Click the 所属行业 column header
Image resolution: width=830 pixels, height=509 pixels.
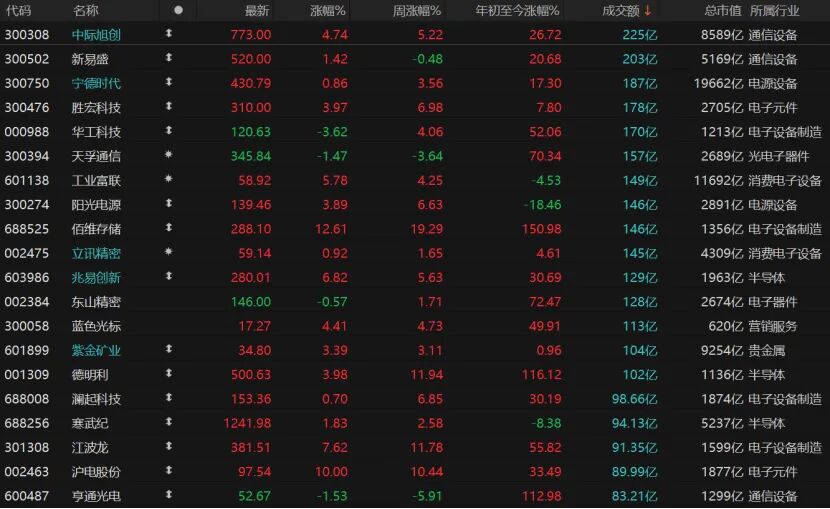[x=773, y=11]
